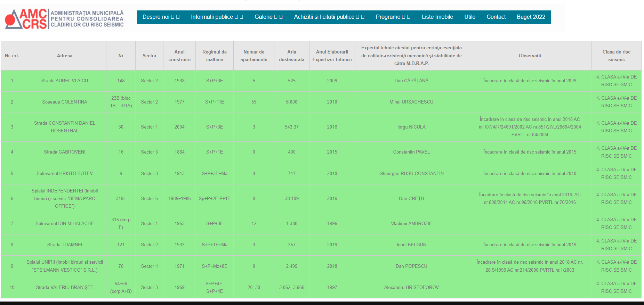Expand Informatii publice menu

click(x=217, y=17)
